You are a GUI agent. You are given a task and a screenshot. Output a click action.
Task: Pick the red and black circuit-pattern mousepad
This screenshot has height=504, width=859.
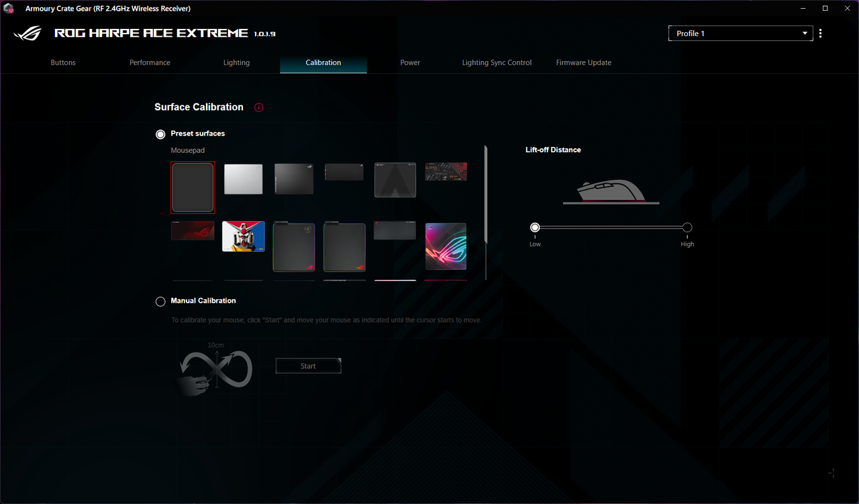(x=446, y=172)
